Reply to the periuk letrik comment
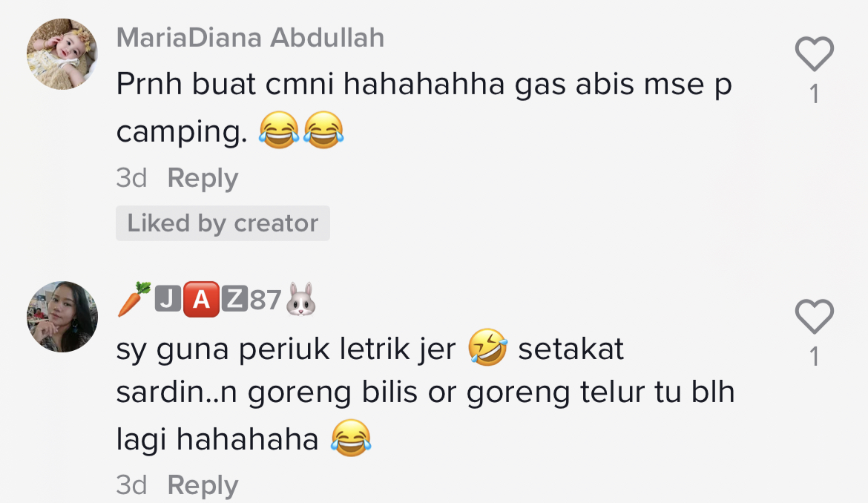 click(203, 485)
